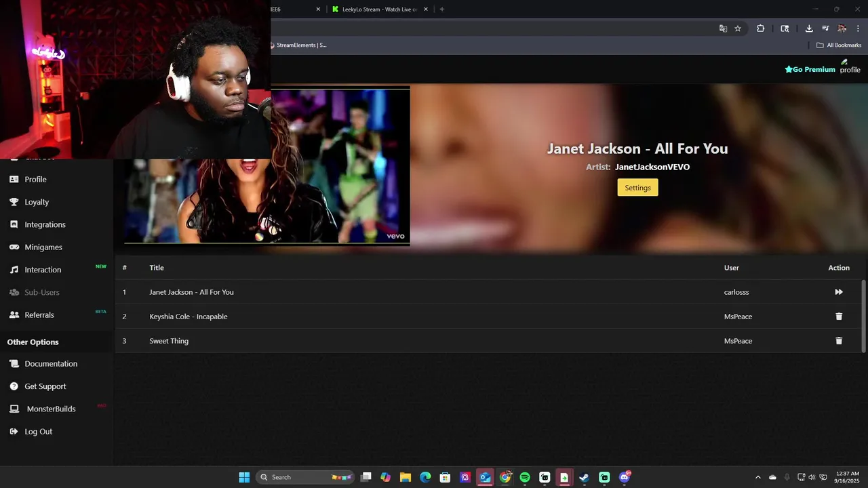This screenshot has height=488, width=868.
Task: Click Go Premium link
Action: click(810, 69)
